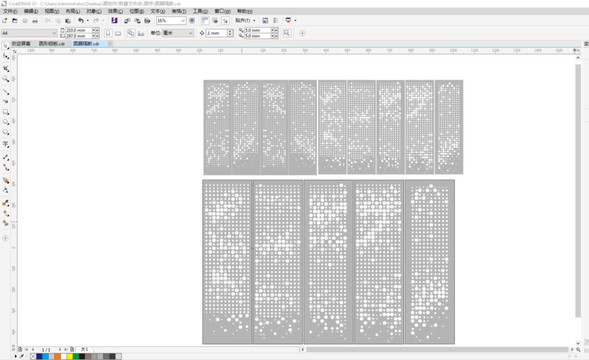Go to first page arrow

tap(27, 349)
